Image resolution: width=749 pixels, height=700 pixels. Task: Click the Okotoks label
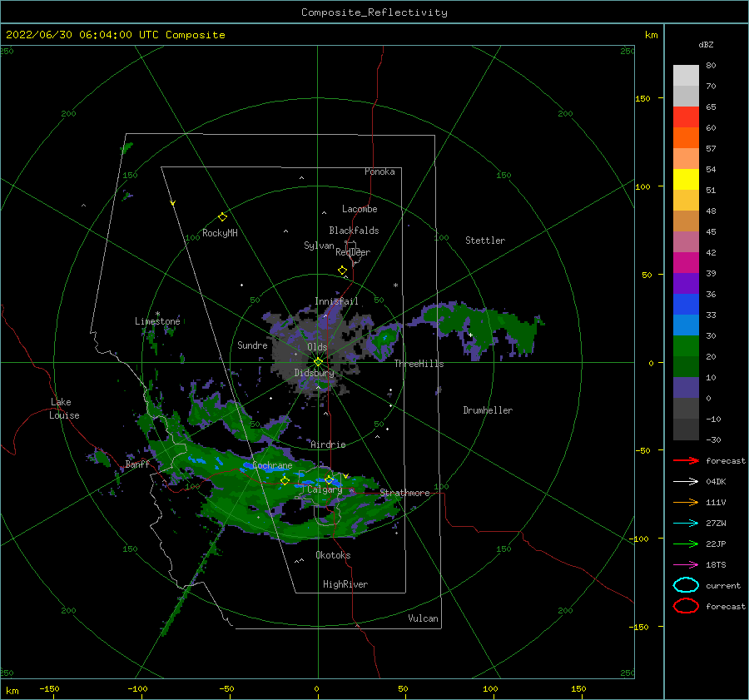(333, 556)
